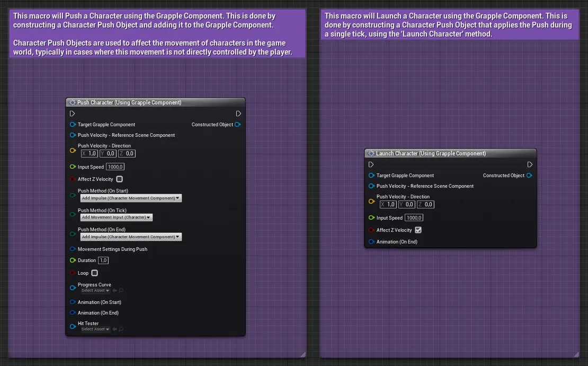Click the Target Grapple Component pin on Push Character node

point(73,124)
